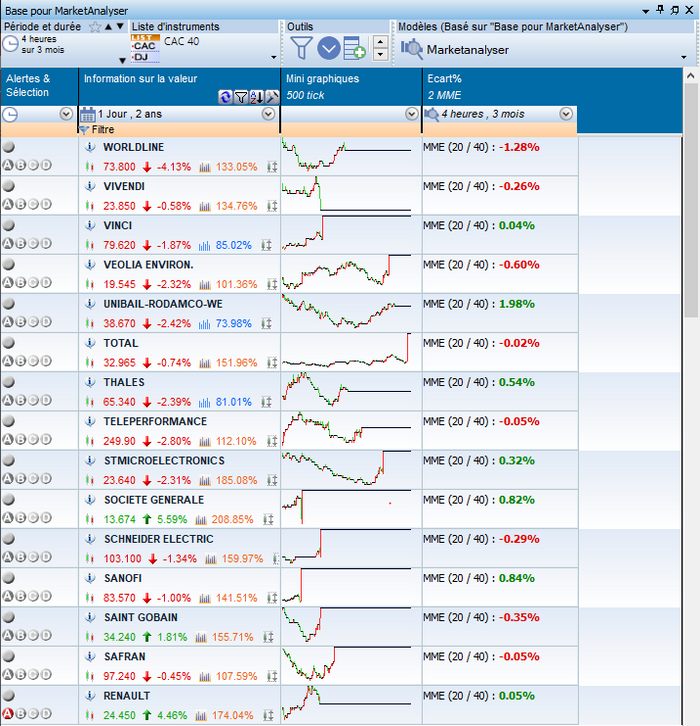
Task: Click the volume bars icon beside 133.05% in WORLDLINE row
Action: coord(205,167)
